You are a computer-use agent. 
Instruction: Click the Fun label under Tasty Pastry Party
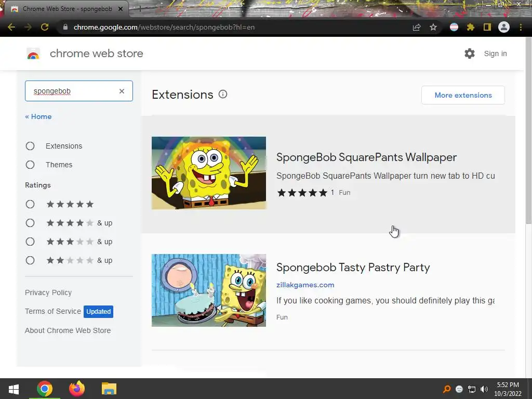282,317
